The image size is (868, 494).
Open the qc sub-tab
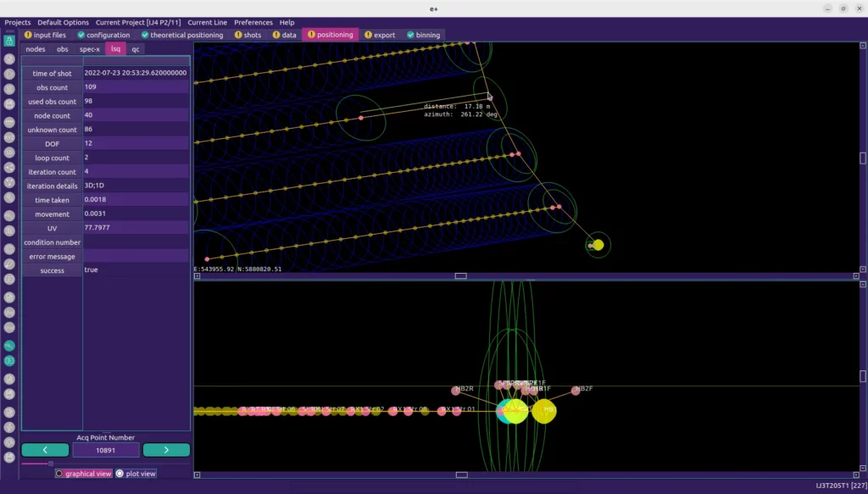[136, 49]
